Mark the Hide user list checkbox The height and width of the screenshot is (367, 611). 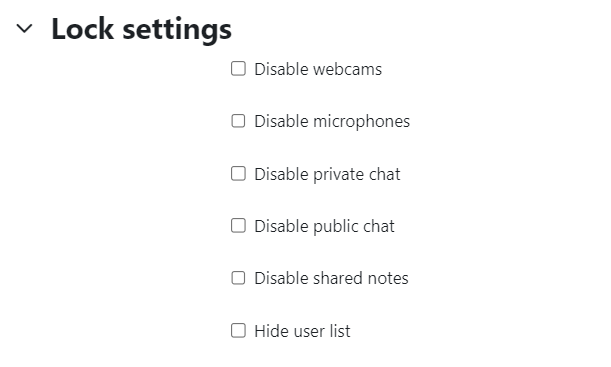pyautogui.click(x=238, y=331)
